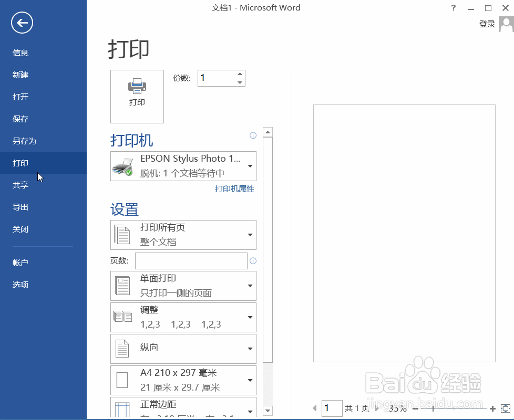Open the 导出 page
Screen dimensions: 514x420
(x=20, y=207)
